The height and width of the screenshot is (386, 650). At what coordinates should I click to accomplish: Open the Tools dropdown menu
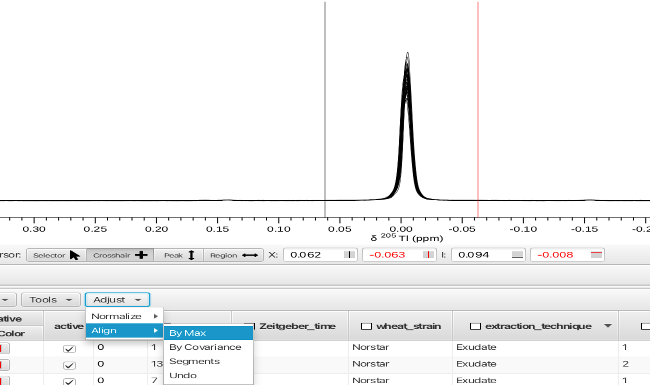tap(51, 299)
